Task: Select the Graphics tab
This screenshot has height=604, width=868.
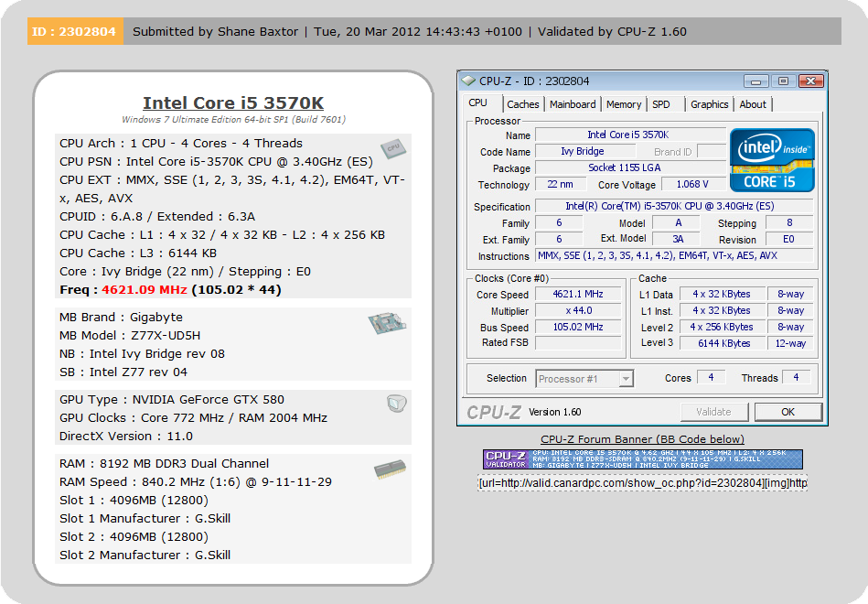Action: (709, 104)
